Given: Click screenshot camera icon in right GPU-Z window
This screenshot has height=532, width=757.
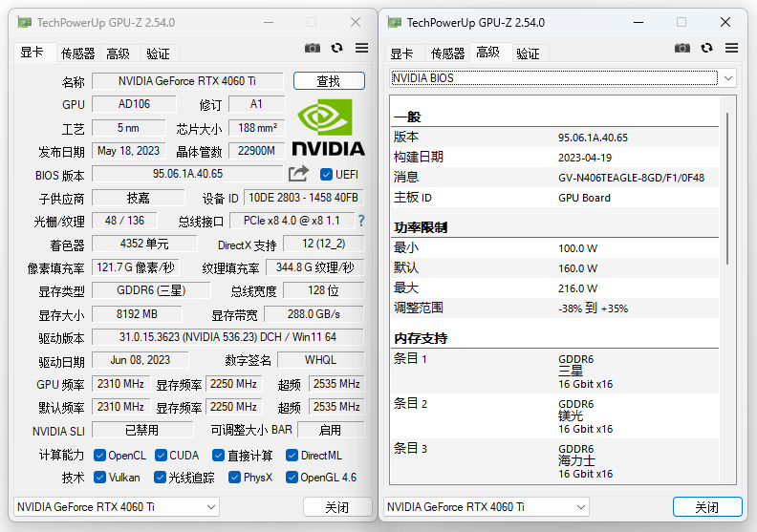Looking at the screenshot, I should [682, 48].
